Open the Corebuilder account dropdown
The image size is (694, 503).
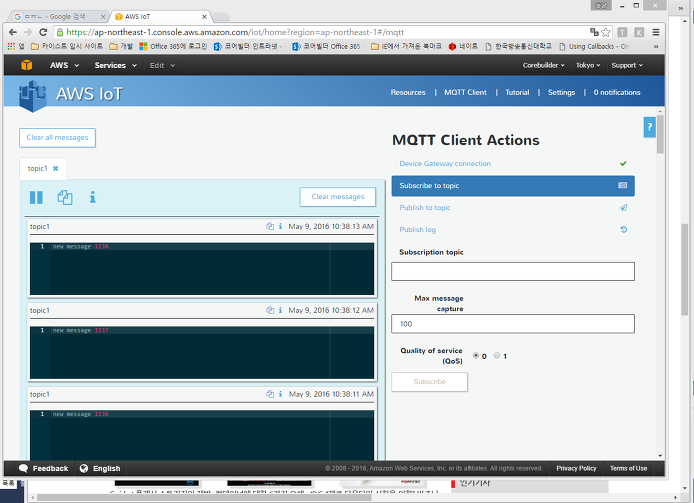(x=544, y=65)
